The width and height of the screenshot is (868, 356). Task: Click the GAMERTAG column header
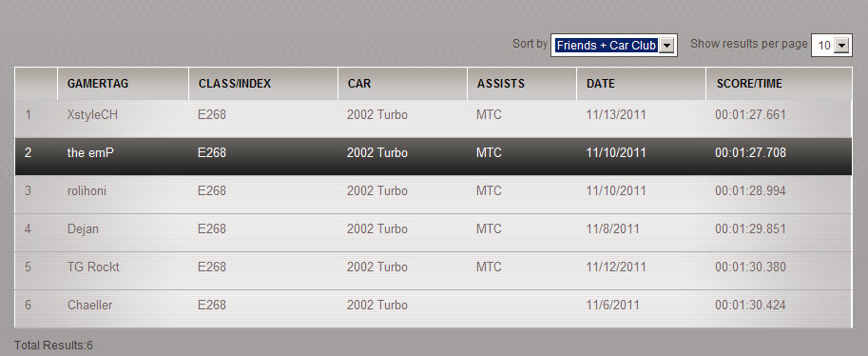point(98,84)
